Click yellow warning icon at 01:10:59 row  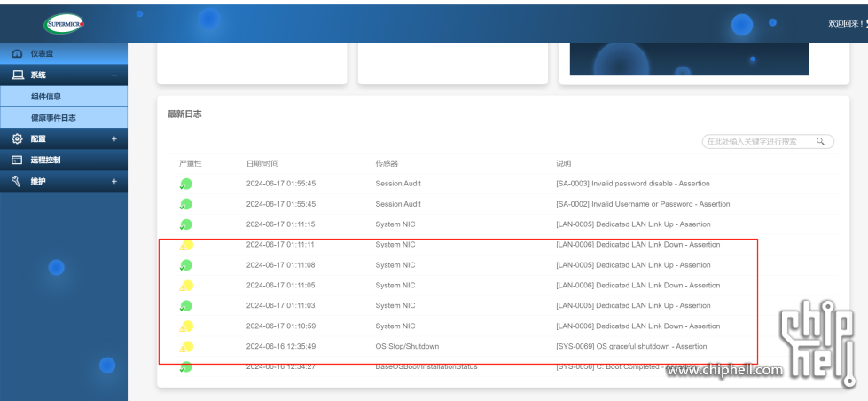pyautogui.click(x=186, y=326)
